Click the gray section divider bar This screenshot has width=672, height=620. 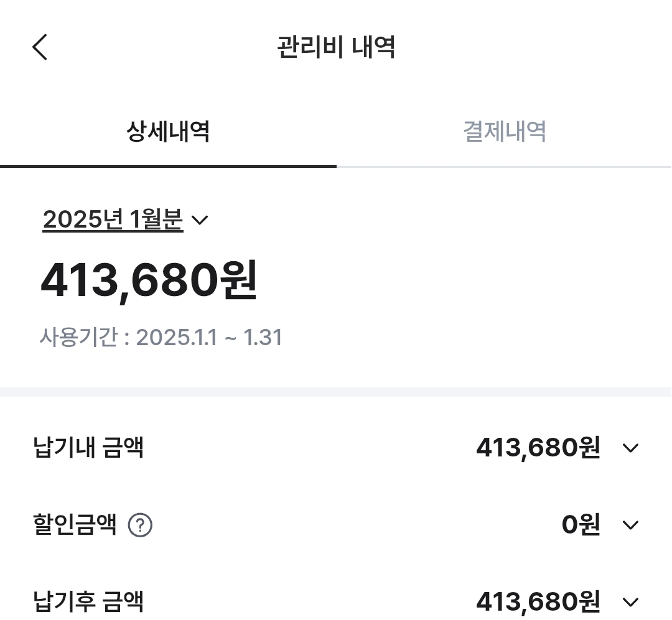coord(336,392)
